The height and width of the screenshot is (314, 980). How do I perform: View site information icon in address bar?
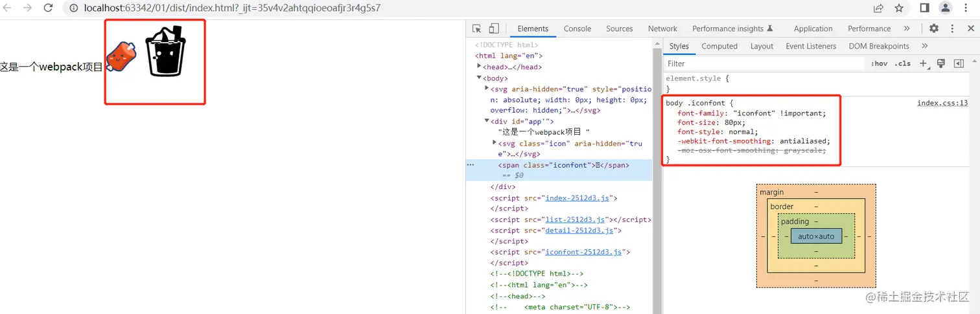point(73,8)
